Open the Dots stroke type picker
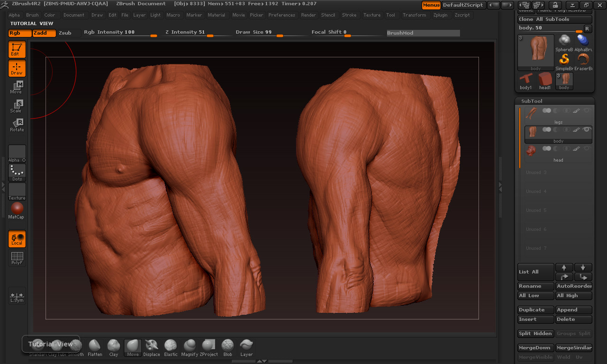The height and width of the screenshot is (364, 607). (x=17, y=173)
